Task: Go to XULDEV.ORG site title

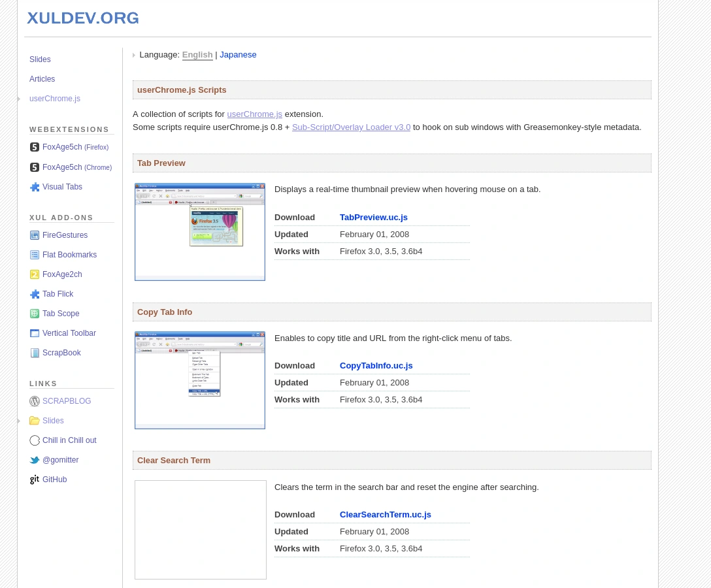Action: click(x=83, y=18)
